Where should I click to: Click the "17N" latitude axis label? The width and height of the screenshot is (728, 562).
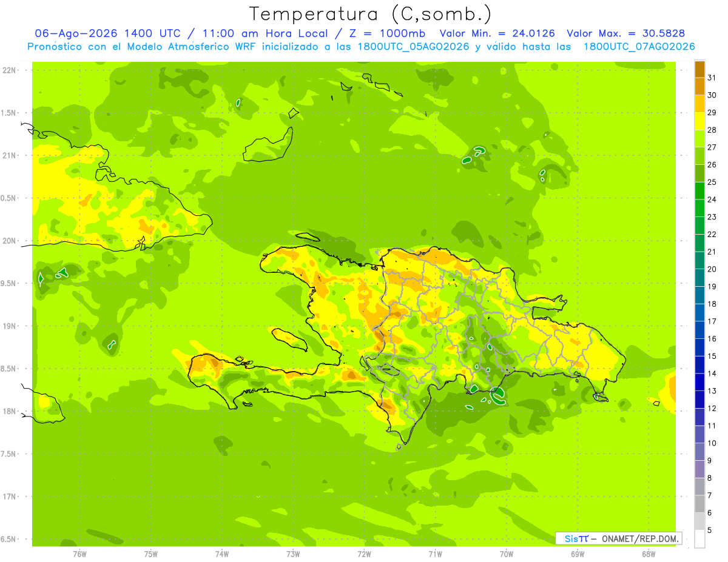click(x=9, y=497)
